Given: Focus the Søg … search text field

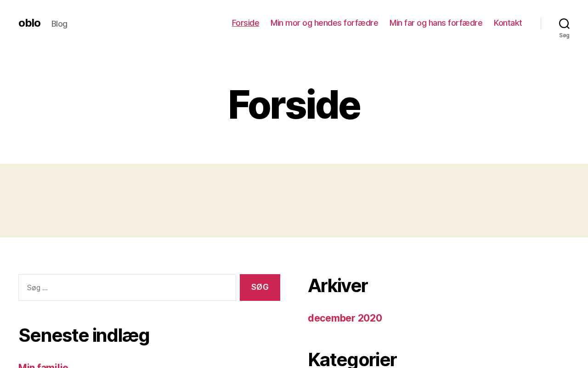Looking at the screenshot, I should (x=127, y=287).
